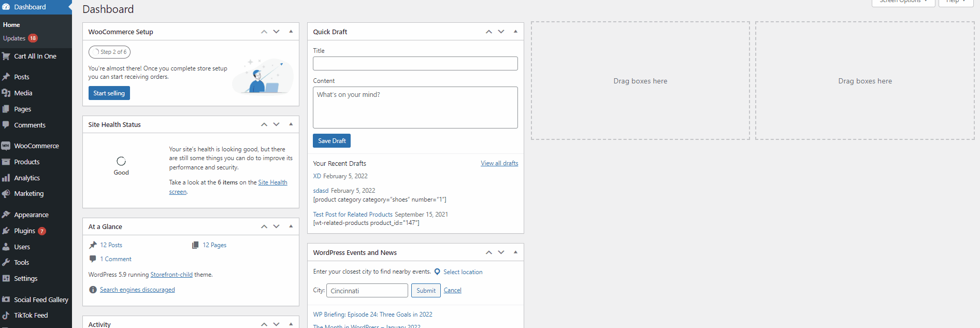
Task: Open the Storefront-child theme link
Action: click(171, 275)
